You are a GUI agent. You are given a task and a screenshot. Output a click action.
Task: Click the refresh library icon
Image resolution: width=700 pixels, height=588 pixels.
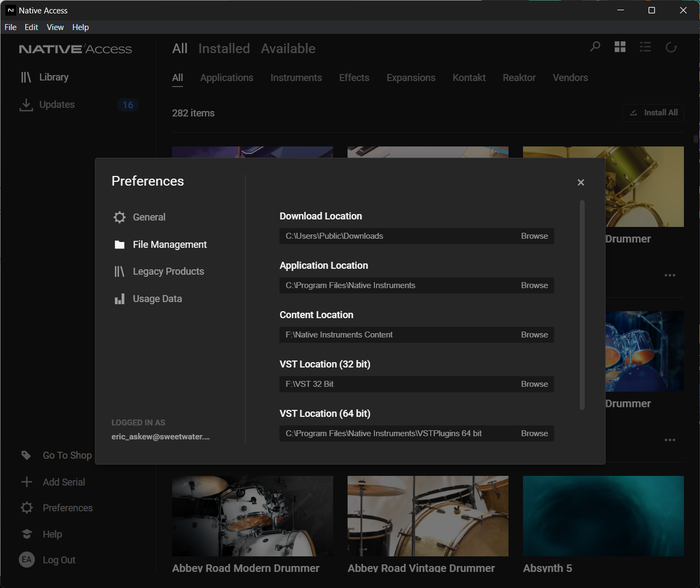click(671, 47)
